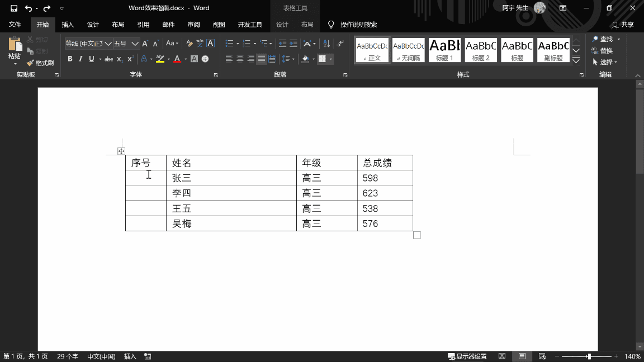Click the character shading icon

tap(195, 59)
